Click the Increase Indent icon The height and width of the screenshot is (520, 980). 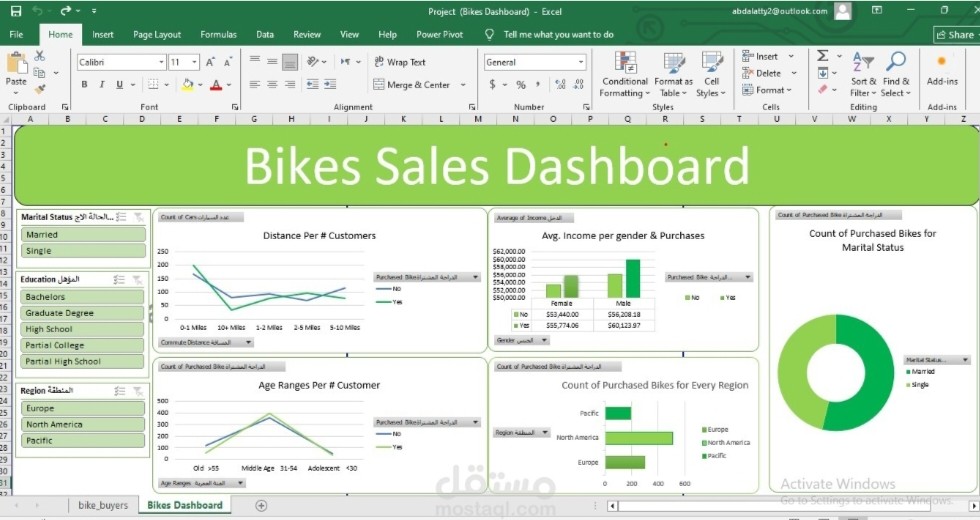pyautogui.click(x=330, y=84)
